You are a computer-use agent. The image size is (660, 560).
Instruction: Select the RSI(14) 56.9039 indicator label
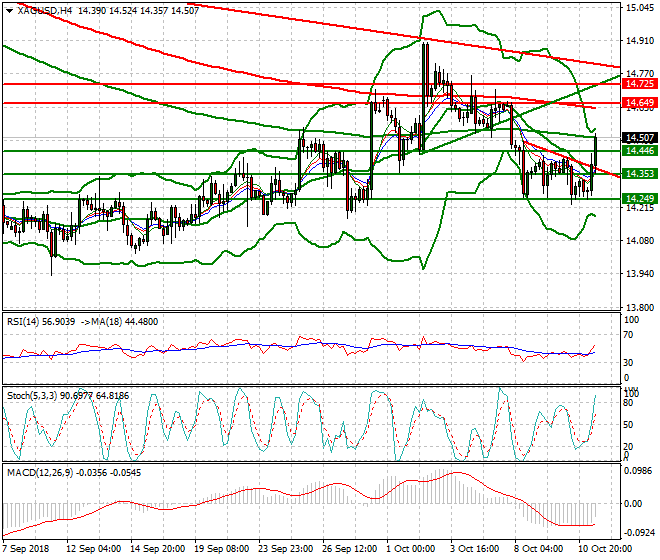tap(41, 322)
